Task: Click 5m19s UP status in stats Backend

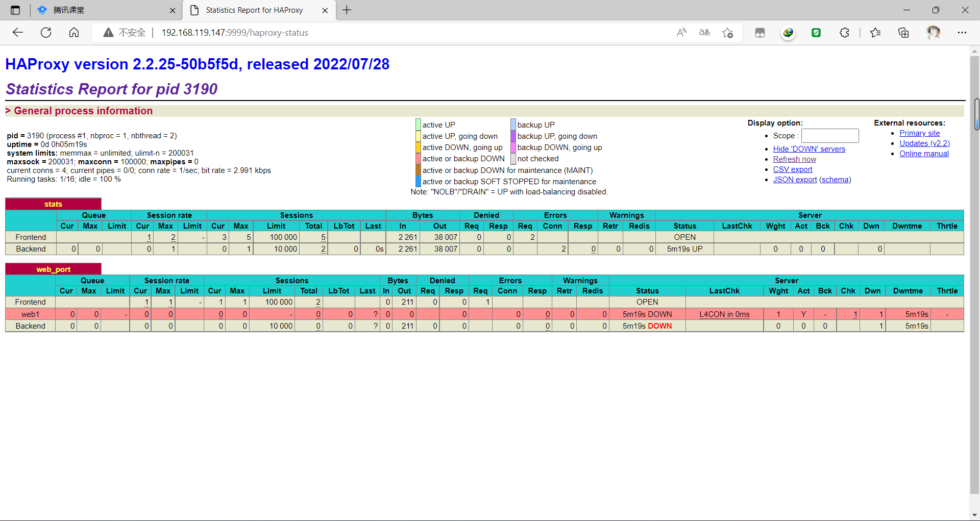Action: (x=684, y=249)
